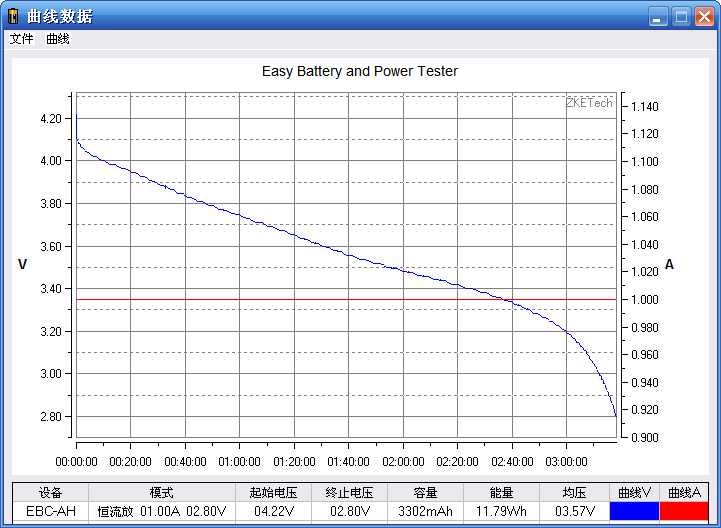Screen dimensions: 721x528
Task: Click the 均压 column header
Action: (574, 493)
